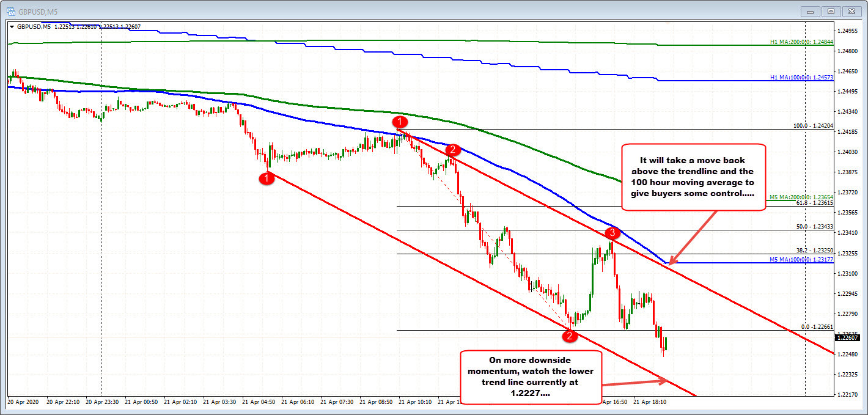This screenshot has height=415, width=868.
Task: Click the time axis label 20 Apr 2020
Action: pyautogui.click(x=23, y=403)
